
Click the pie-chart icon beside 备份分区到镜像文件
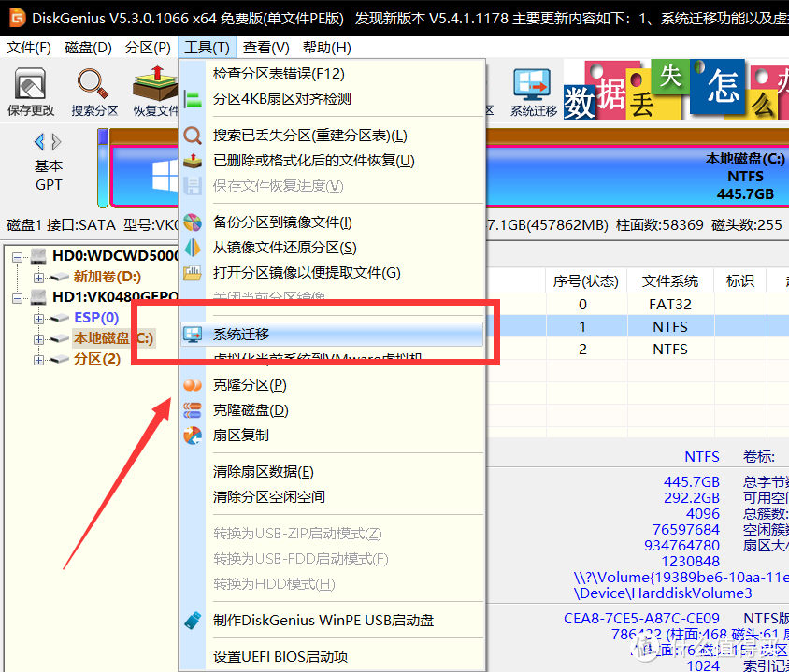pos(192,220)
